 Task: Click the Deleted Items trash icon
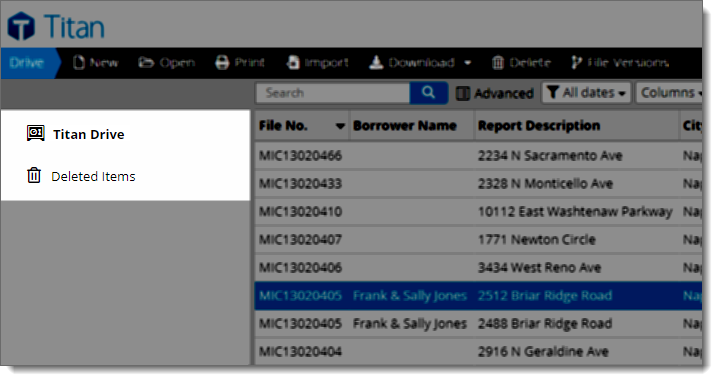(x=34, y=175)
